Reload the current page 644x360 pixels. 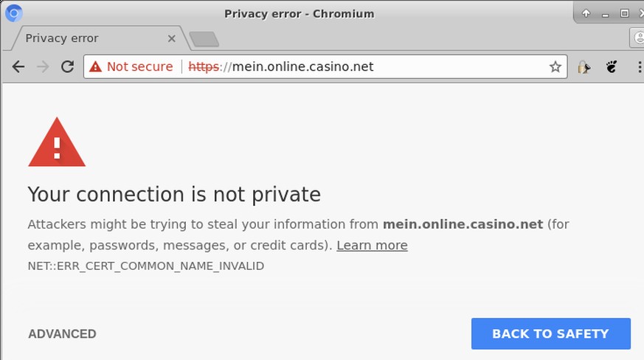67,66
